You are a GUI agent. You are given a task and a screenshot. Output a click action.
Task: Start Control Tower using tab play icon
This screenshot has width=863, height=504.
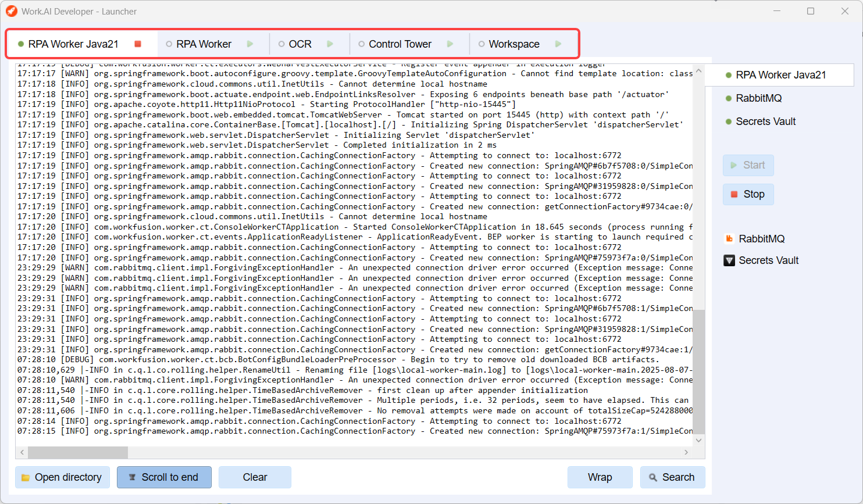450,44
